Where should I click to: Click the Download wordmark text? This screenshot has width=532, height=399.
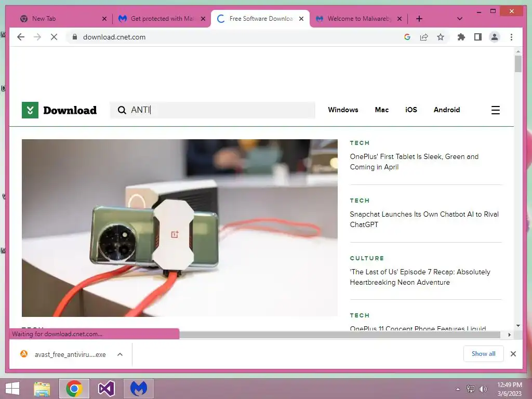pyautogui.click(x=70, y=110)
